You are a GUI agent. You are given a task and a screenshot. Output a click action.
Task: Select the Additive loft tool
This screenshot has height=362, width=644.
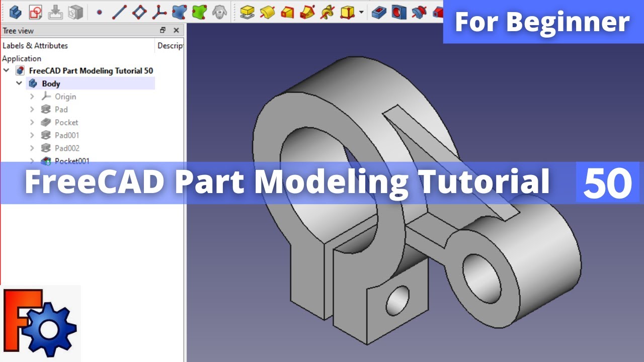point(287,12)
